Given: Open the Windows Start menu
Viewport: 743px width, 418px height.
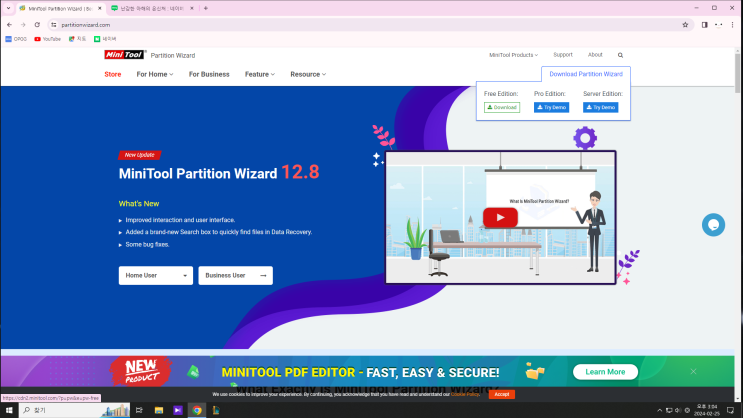Looking at the screenshot, I should [9, 410].
